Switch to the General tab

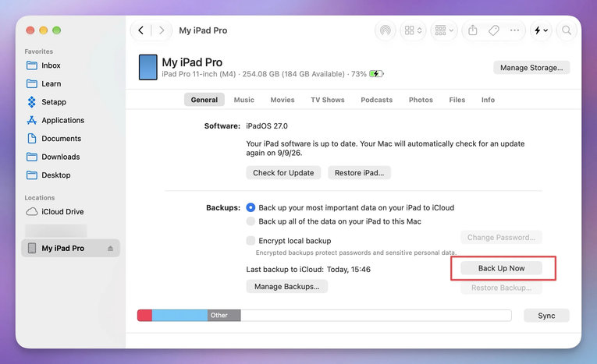click(204, 100)
